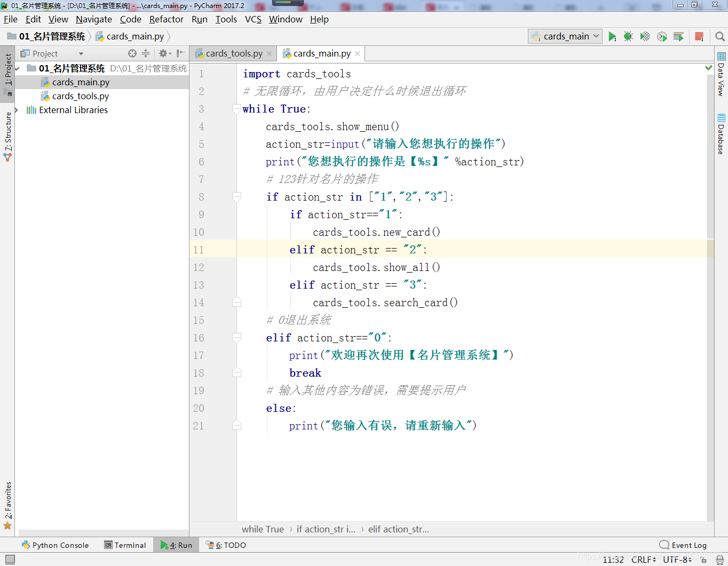Toggle the 1: Project side tab
Screen dimensions: 728x566
[x=8, y=75]
